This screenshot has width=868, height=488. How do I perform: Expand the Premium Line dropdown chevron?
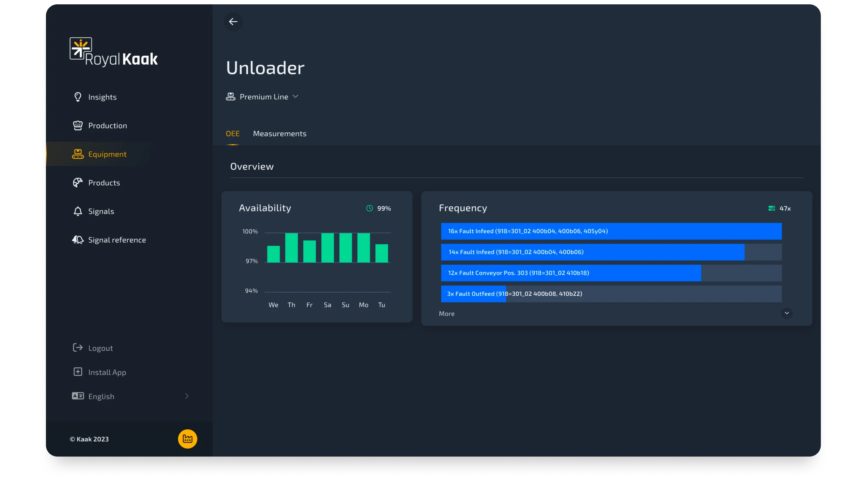pyautogui.click(x=295, y=97)
